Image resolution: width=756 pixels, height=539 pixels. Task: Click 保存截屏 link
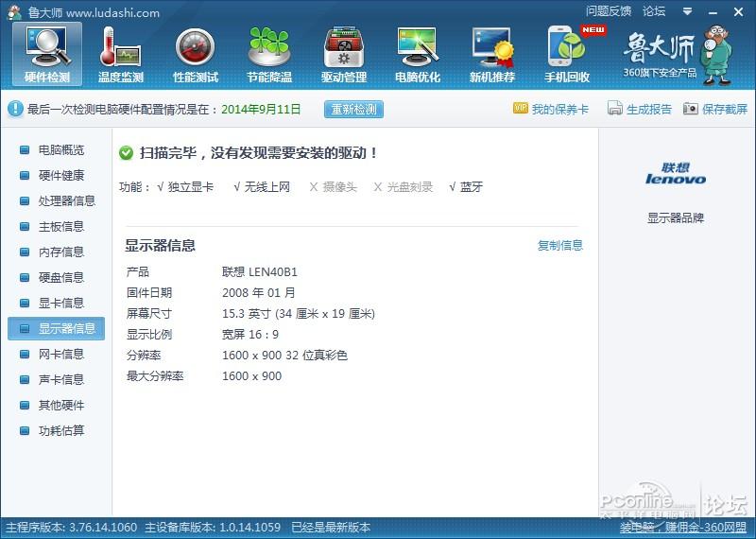point(724,109)
